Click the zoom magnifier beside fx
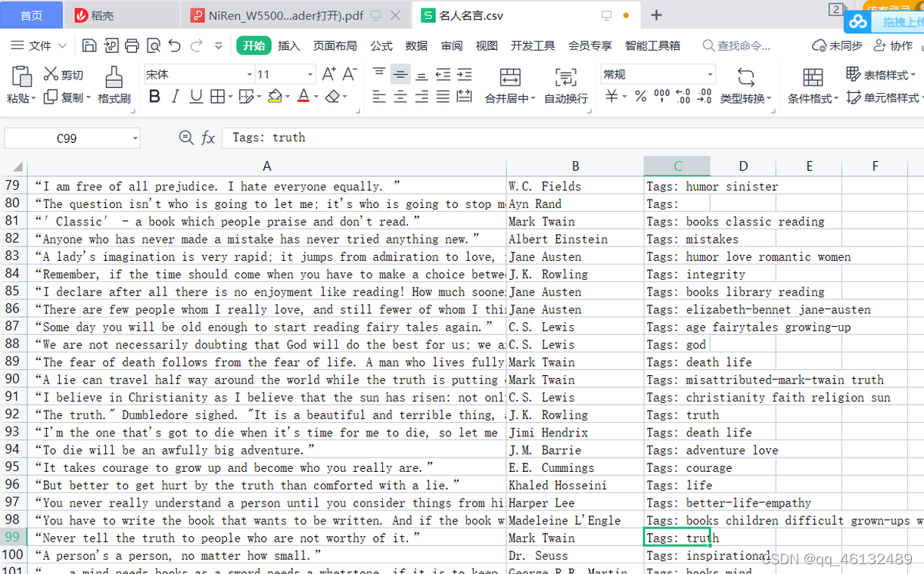Image resolution: width=924 pixels, height=574 pixels. pyautogui.click(x=186, y=137)
